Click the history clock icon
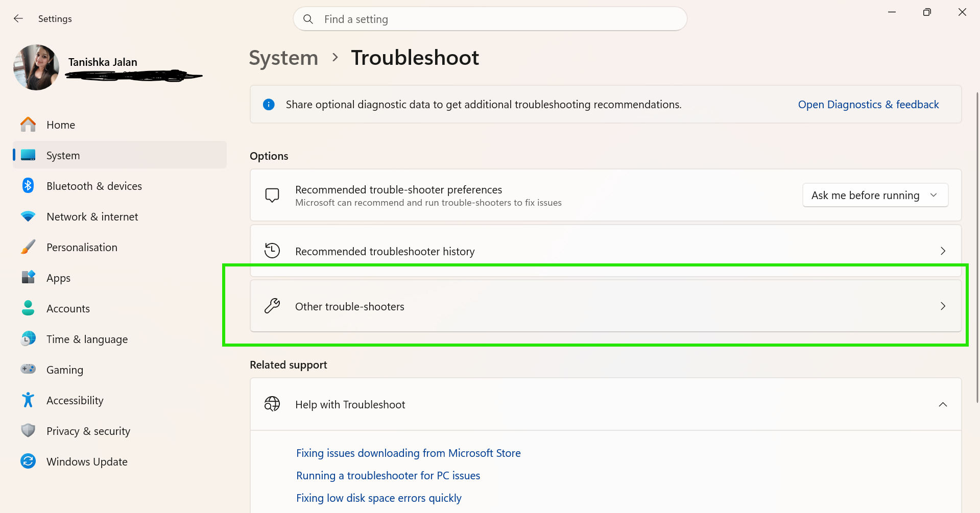980x513 pixels. (x=272, y=251)
